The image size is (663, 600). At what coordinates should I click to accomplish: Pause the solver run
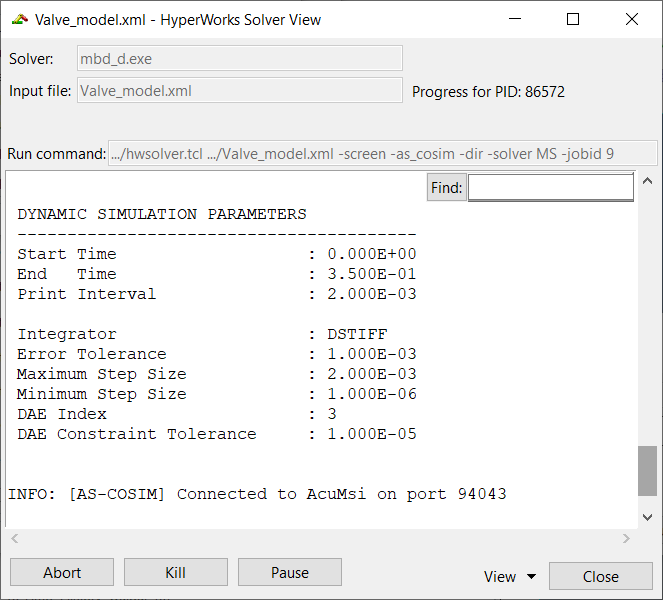click(289, 573)
